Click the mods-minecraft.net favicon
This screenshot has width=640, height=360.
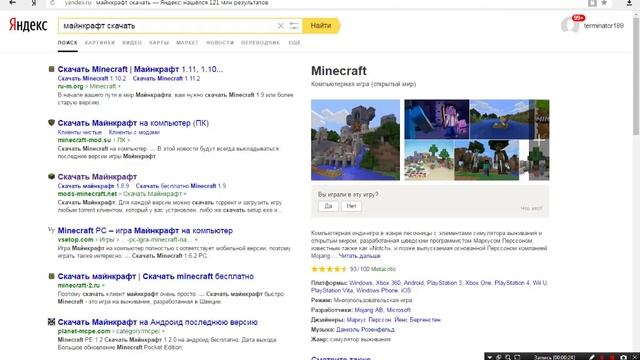pyautogui.click(x=51, y=176)
